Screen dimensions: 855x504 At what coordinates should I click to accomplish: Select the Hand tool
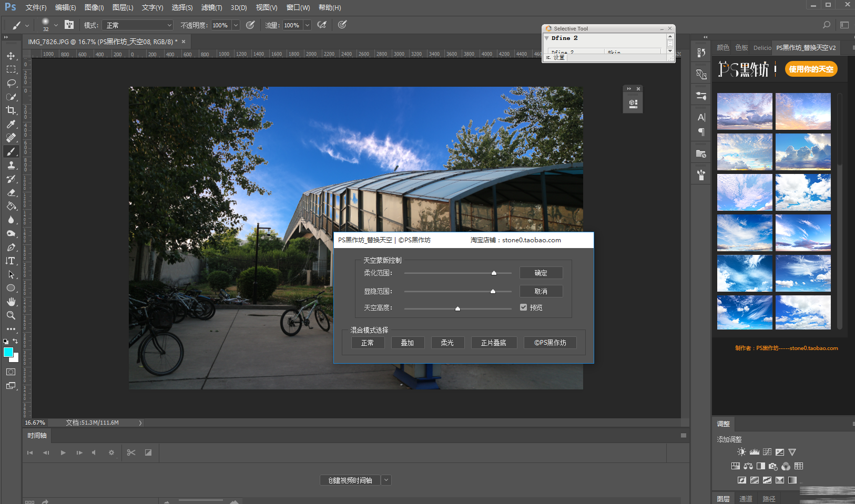click(x=11, y=302)
